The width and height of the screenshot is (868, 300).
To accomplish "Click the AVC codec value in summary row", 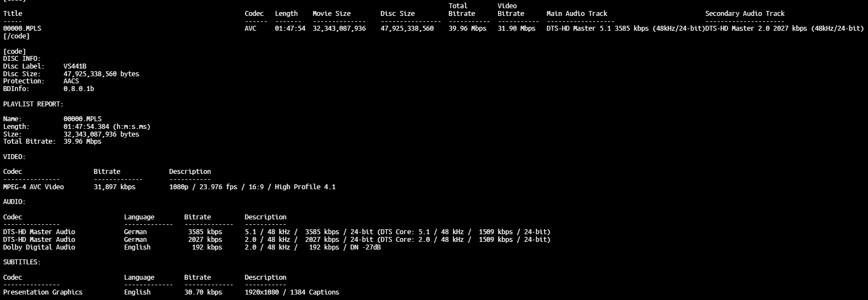I will [x=250, y=29].
